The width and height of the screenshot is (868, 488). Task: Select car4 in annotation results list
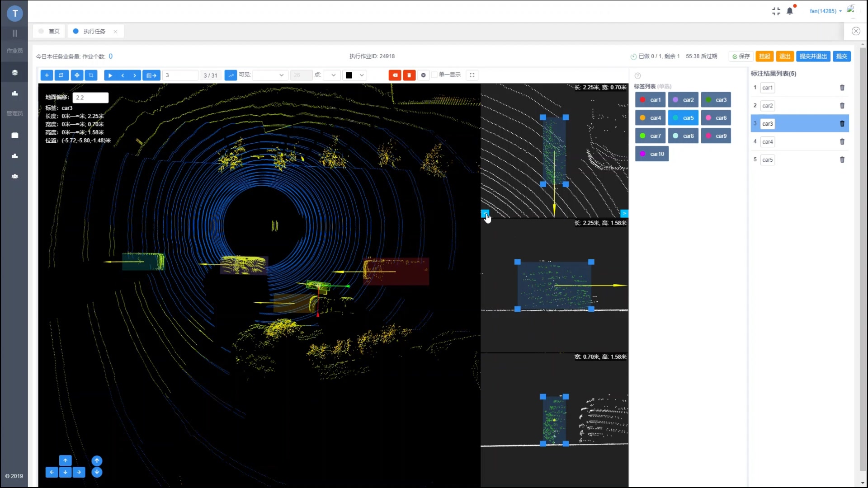tap(767, 141)
